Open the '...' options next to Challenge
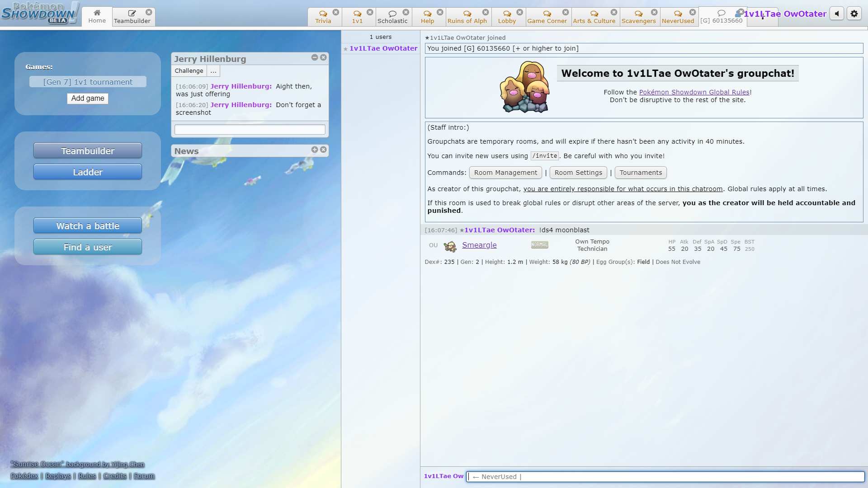 click(x=213, y=71)
